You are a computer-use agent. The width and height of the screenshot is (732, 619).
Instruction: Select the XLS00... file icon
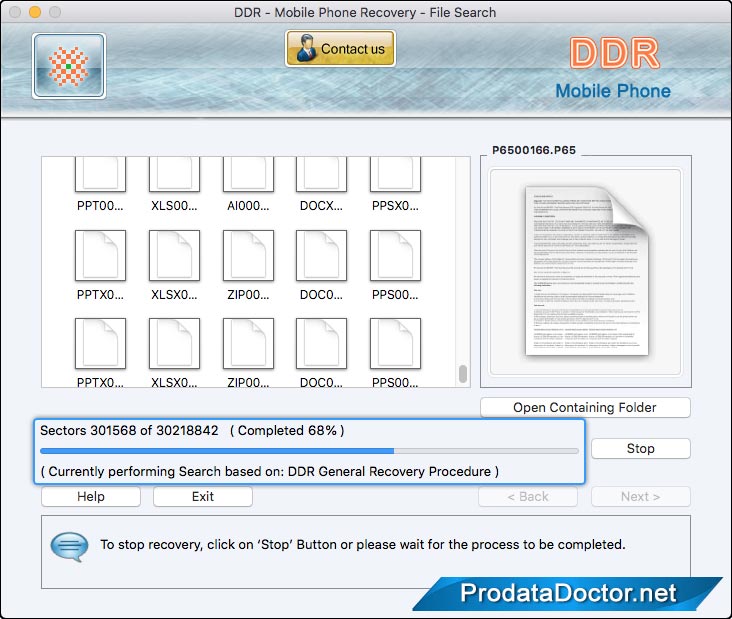(174, 174)
